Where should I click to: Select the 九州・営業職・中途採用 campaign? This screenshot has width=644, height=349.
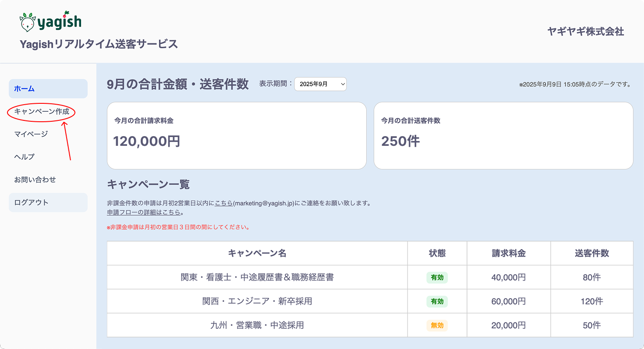[257, 325]
